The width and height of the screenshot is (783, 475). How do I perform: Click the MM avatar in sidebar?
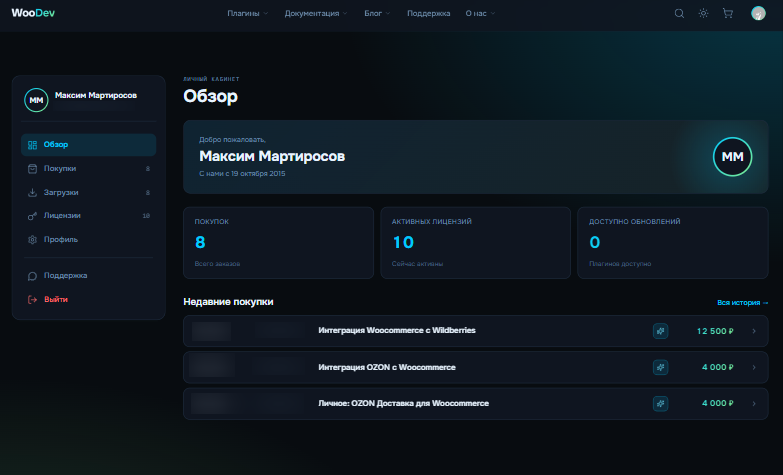click(x=36, y=100)
